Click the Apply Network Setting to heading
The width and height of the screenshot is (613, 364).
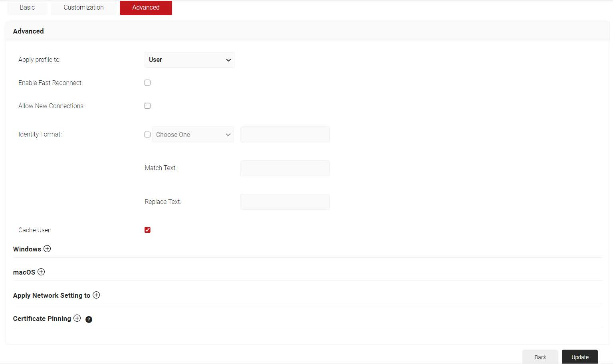pos(52,295)
